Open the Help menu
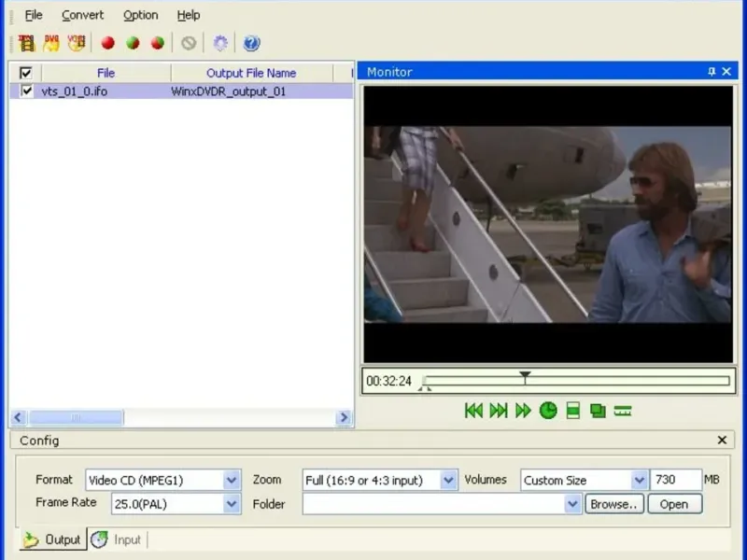The height and width of the screenshot is (560, 747). coord(189,15)
